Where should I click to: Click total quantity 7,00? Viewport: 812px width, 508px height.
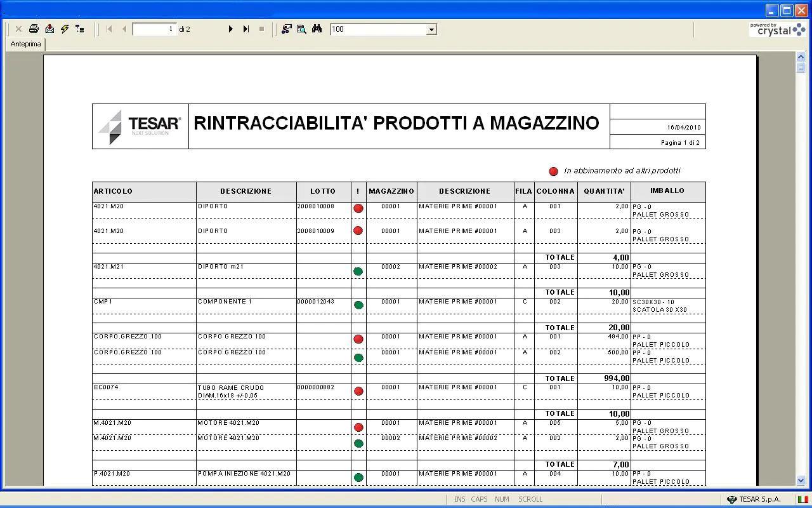(x=621, y=465)
